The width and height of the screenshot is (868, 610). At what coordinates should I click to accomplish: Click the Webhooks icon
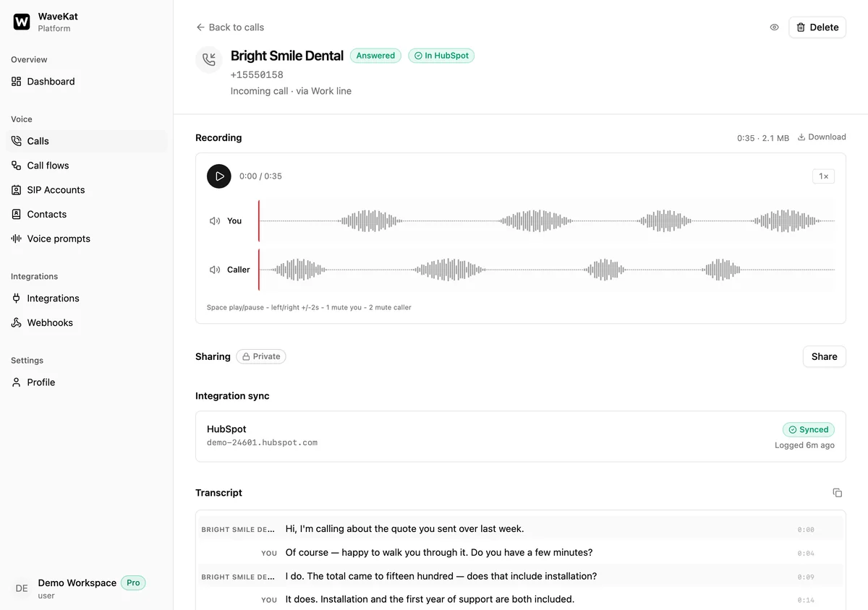17,323
